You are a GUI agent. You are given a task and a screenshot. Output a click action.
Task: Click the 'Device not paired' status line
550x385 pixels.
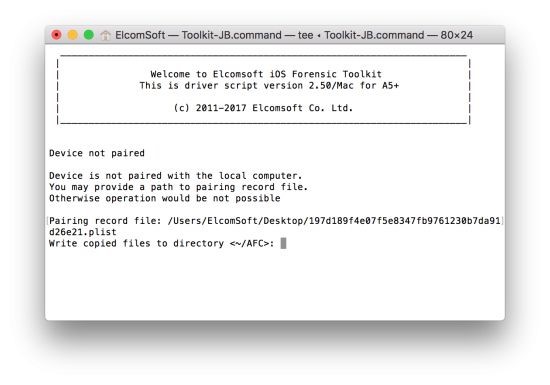point(97,153)
